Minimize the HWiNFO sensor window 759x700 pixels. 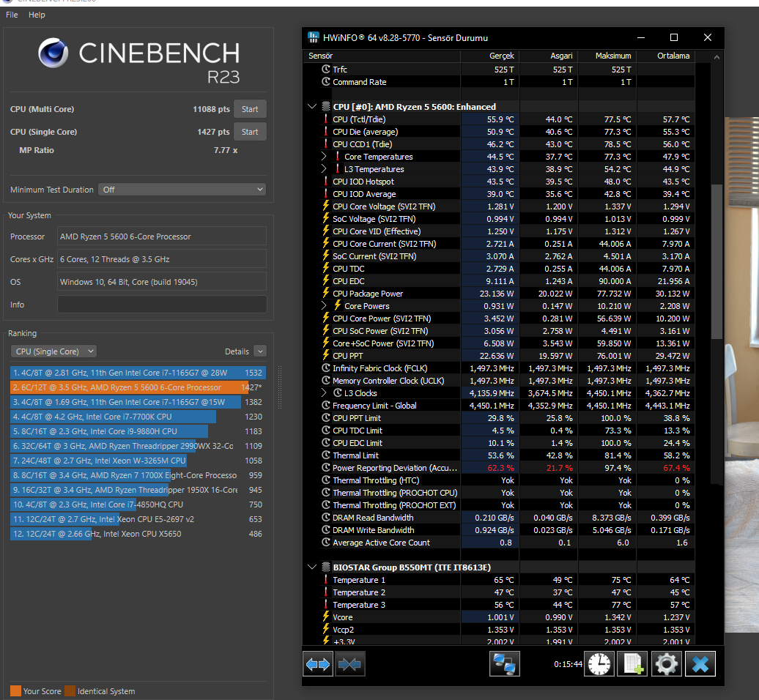[x=641, y=37]
